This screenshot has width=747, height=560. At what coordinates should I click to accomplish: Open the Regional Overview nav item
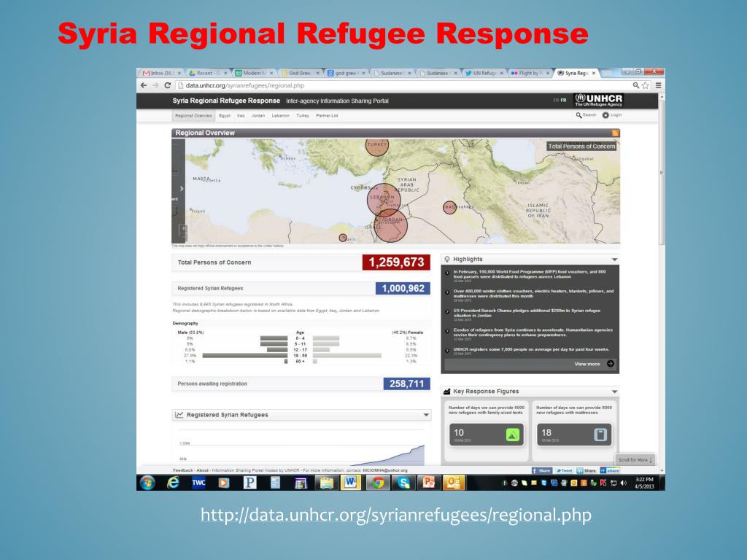[193, 116]
